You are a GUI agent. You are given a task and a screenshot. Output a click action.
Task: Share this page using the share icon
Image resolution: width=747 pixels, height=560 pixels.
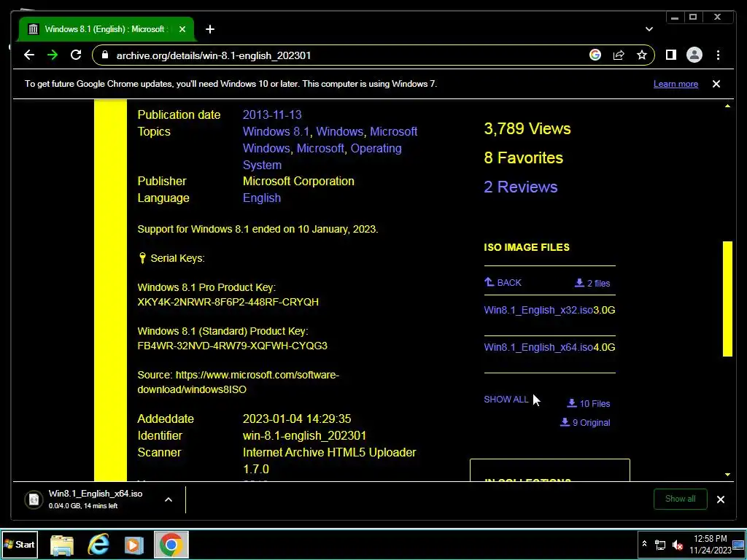tap(619, 55)
